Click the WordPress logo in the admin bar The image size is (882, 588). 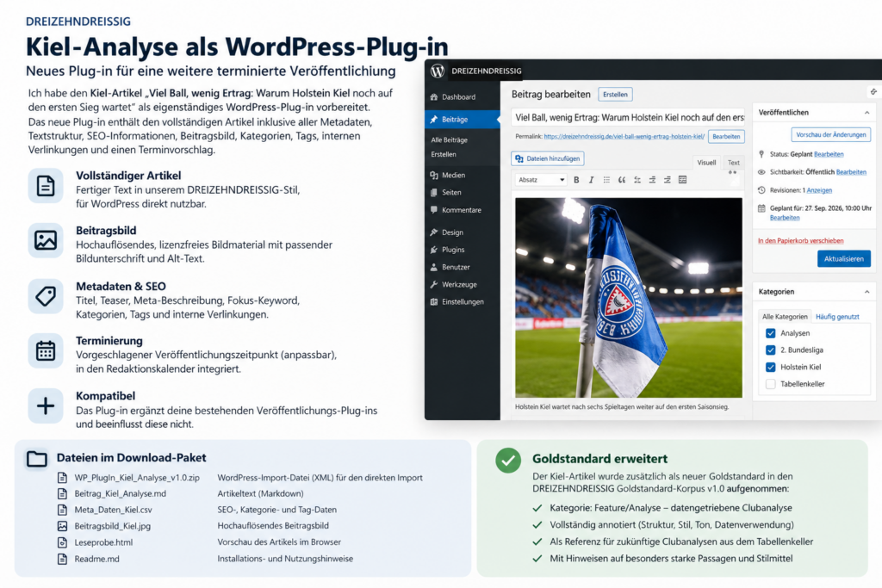pyautogui.click(x=438, y=71)
